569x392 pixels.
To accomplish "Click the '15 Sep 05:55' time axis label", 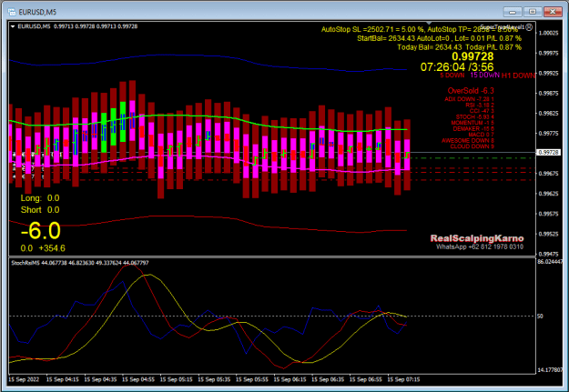I will 252,379.
